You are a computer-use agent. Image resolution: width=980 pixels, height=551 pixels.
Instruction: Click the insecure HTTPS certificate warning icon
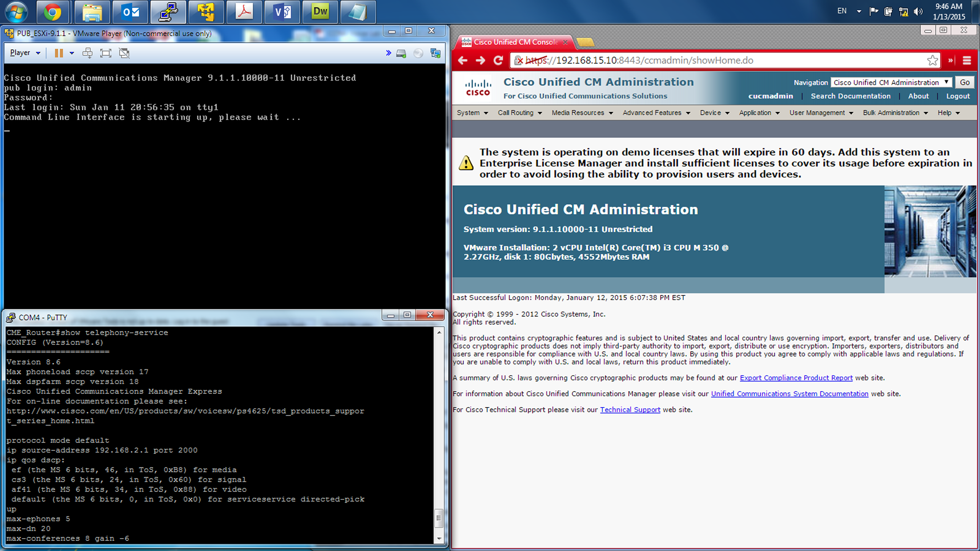coord(519,60)
